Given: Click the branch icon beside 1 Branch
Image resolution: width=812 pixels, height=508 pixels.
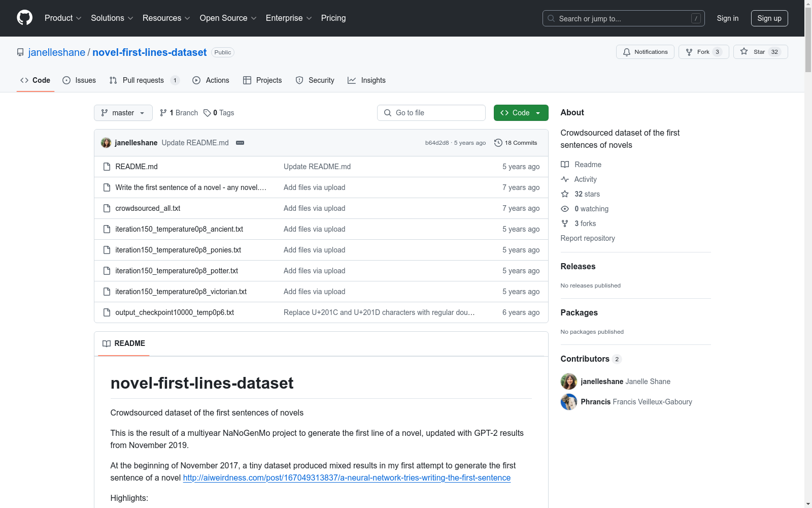Looking at the screenshot, I should pyautogui.click(x=163, y=113).
